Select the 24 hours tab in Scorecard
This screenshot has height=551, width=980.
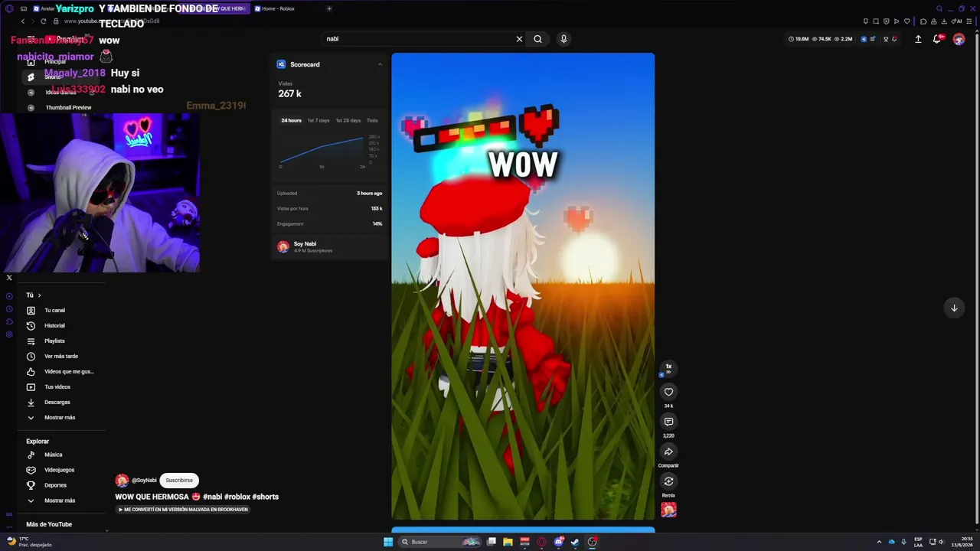pyautogui.click(x=291, y=120)
